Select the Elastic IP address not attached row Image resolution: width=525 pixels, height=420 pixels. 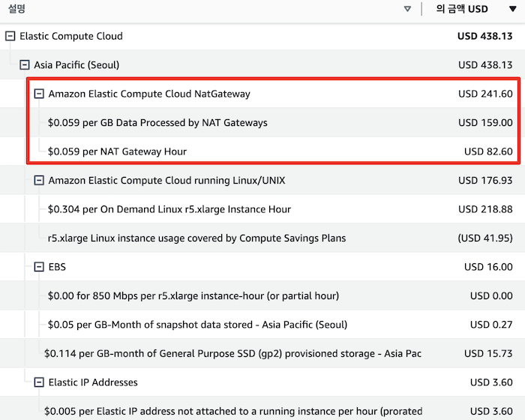(233, 411)
